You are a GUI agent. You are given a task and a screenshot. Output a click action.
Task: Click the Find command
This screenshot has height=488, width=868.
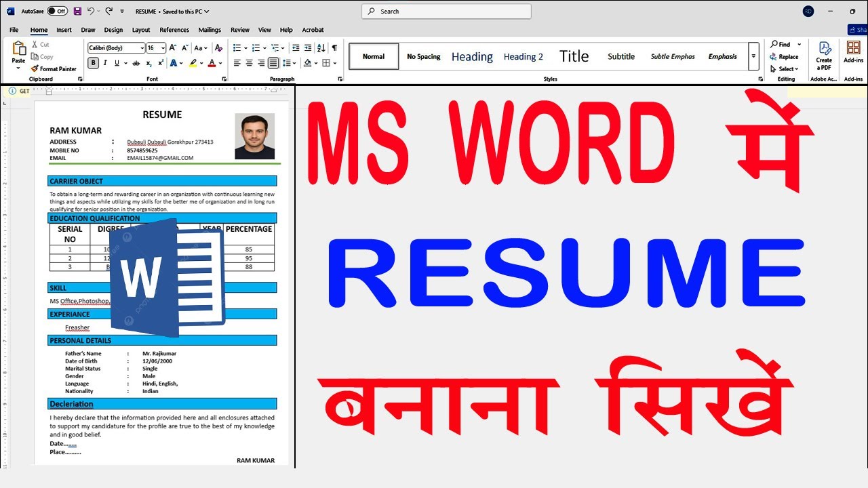point(781,45)
